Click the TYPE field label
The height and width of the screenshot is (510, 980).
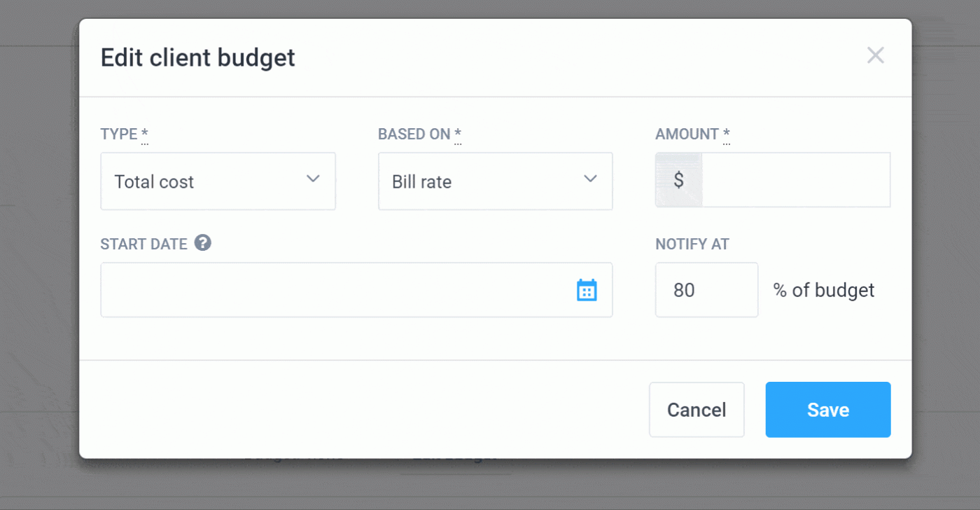119,134
